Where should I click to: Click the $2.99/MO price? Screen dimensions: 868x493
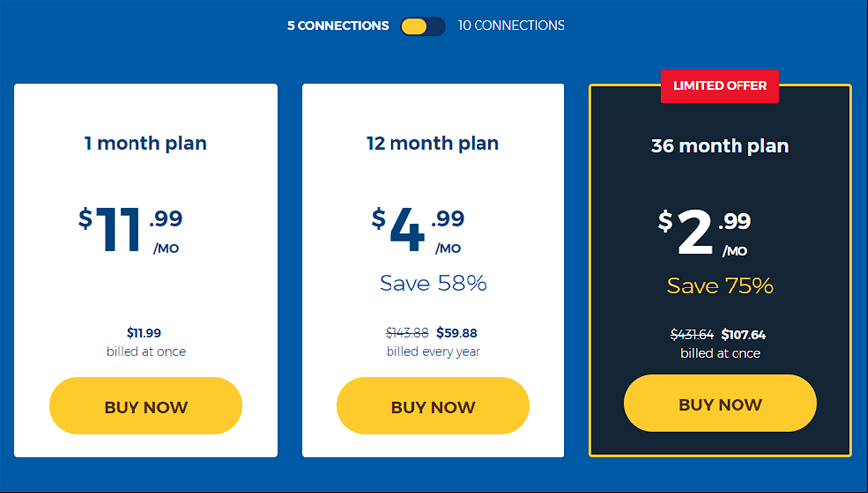[x=705, y=233]
